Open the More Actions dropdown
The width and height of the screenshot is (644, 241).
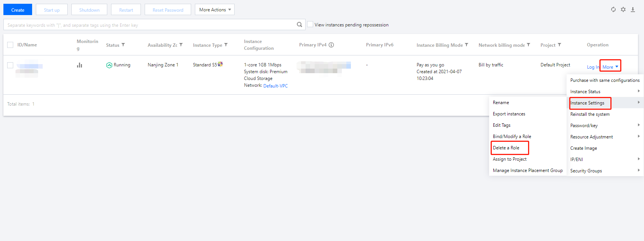[215, 10]
